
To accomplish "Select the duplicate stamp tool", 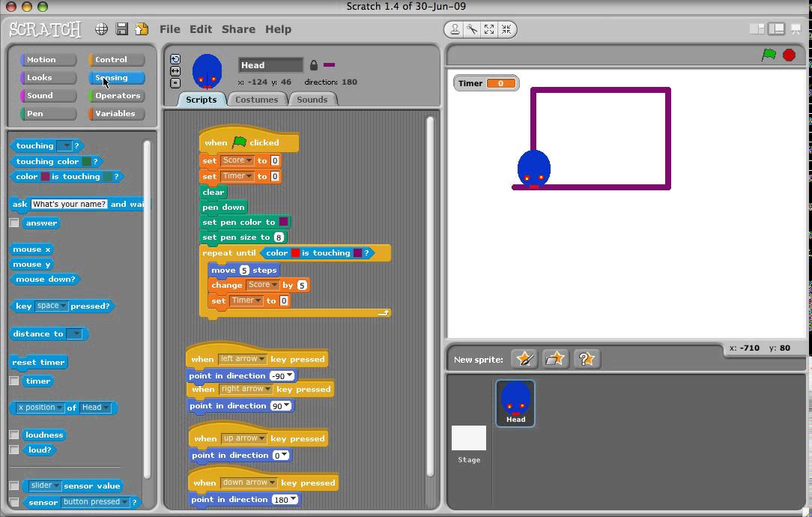I will 455,29.
